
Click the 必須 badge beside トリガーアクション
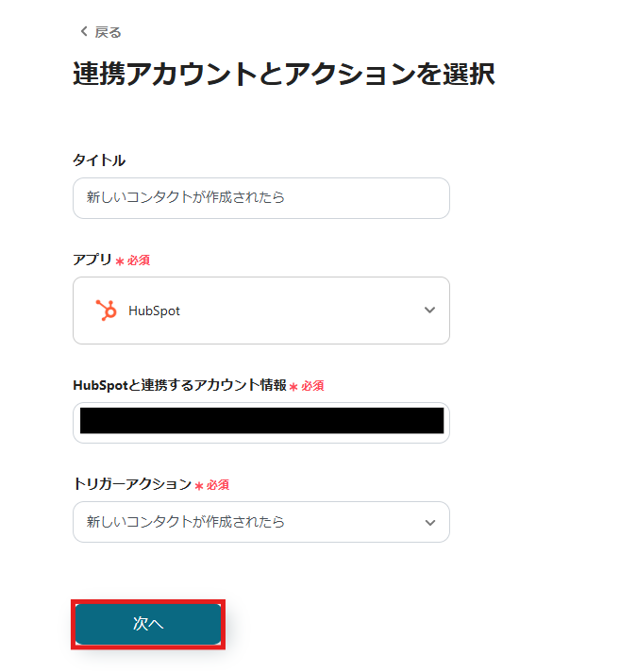click(218, 484)
